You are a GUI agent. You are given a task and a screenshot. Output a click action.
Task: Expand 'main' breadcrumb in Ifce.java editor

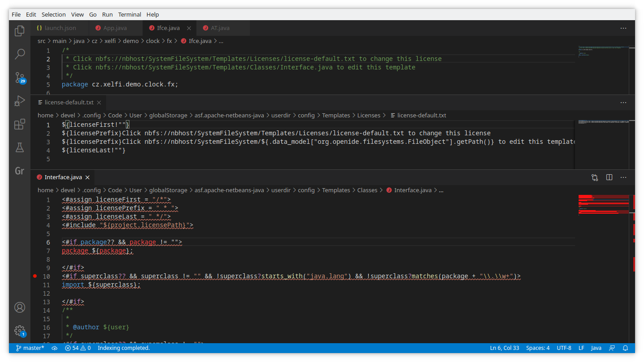60,41
